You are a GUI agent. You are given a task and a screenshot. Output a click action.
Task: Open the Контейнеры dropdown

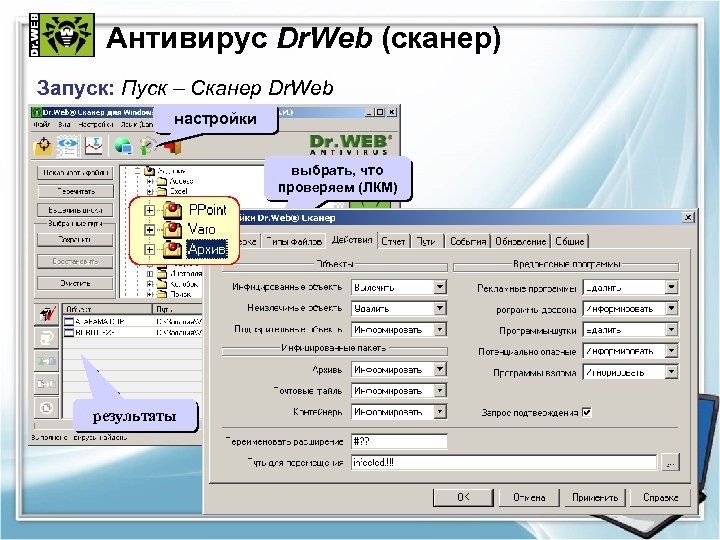[439, 412]
